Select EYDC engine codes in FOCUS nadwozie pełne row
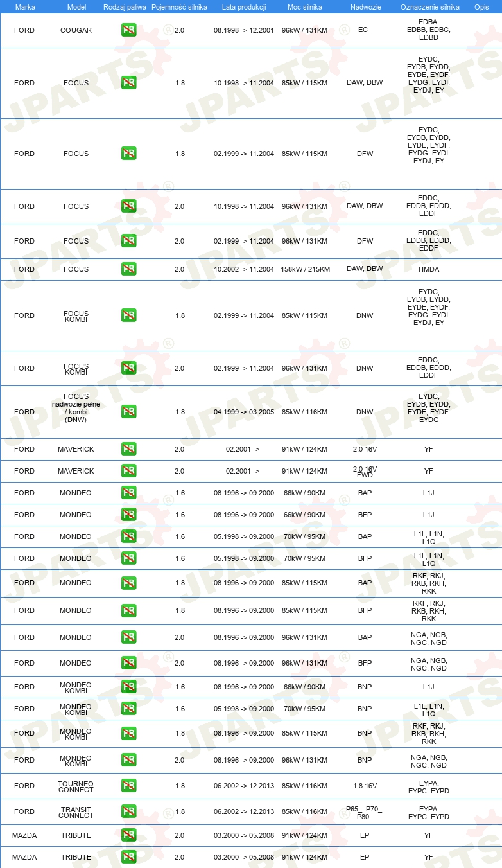This screenshot has height=868, width=502. pyautogui.click(x=429, y=408)
